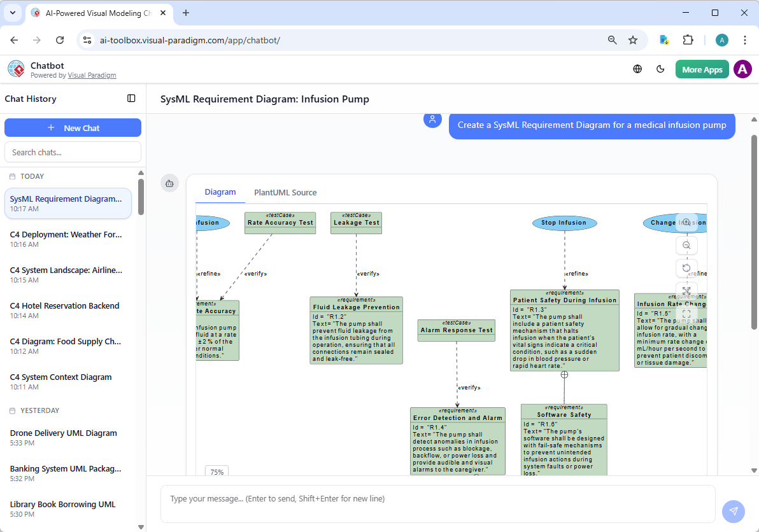Open the language globe selector
Screen dimensions: 759x532
(x=637, y=69)
